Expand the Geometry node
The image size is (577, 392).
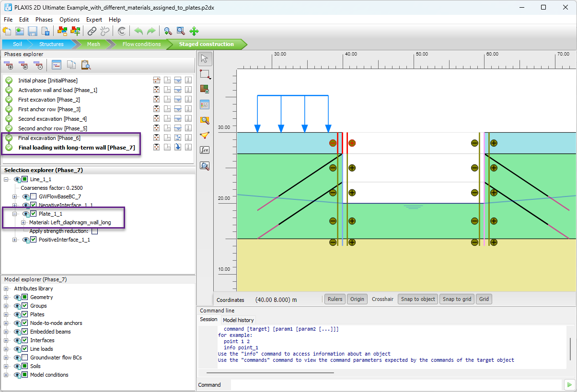pyautogui.click(x=6, y=297)
